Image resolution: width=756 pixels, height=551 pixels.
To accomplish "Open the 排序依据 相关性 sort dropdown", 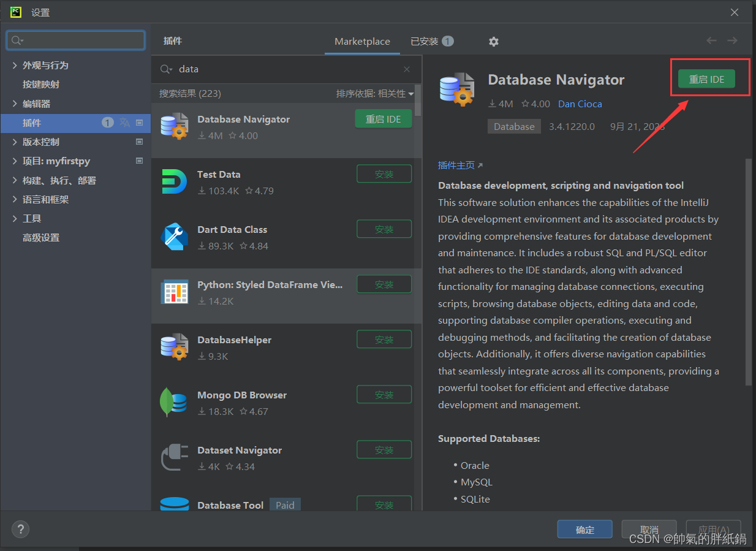I will click(375, 93).
